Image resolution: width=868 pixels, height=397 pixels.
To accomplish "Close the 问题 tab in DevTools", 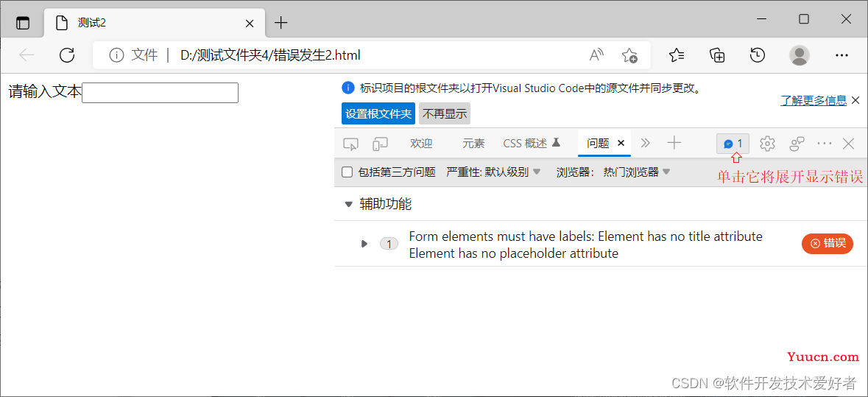I will [621, 144].
